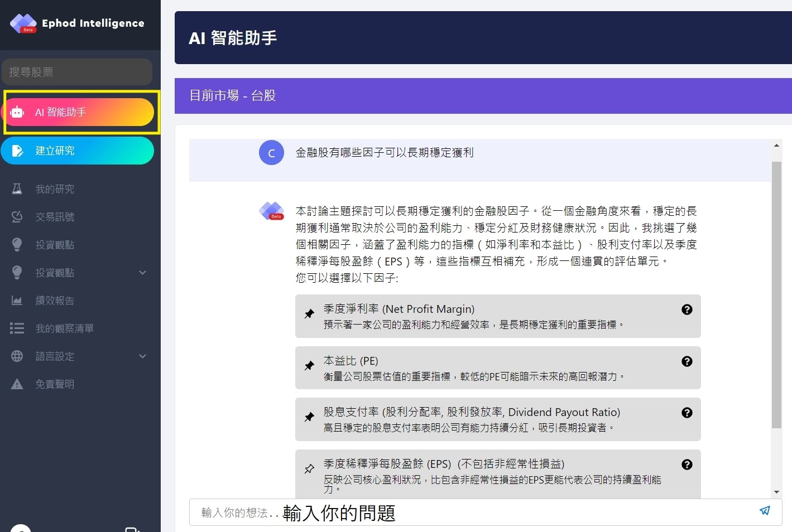Pin the 季度稀釋淨每股盈餘 EPS factor
The height and width of the screenshot is (532, 792).
click(309, 469)
